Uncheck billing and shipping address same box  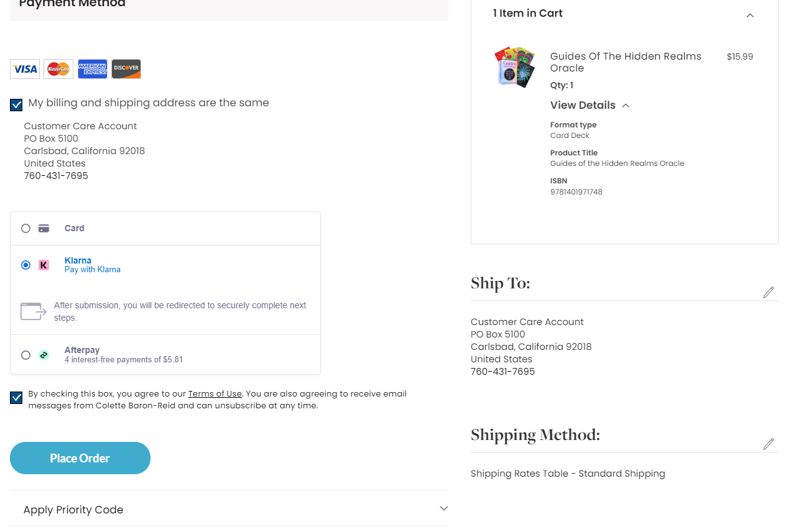pos(17,104)
